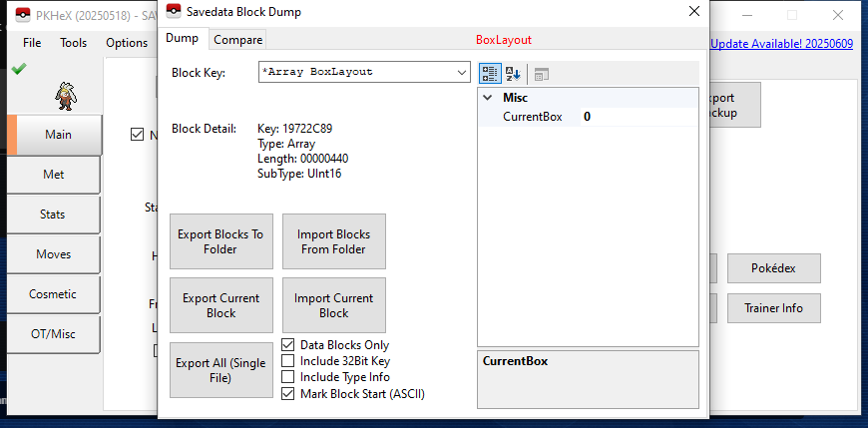
Task: Open the Update Available link
Action: click(x=783, y=43)
